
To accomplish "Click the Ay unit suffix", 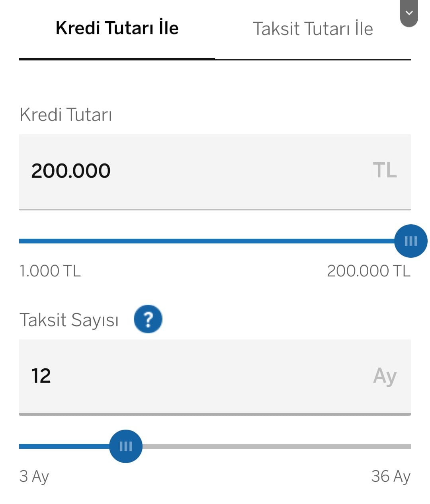I will point(385,376).
